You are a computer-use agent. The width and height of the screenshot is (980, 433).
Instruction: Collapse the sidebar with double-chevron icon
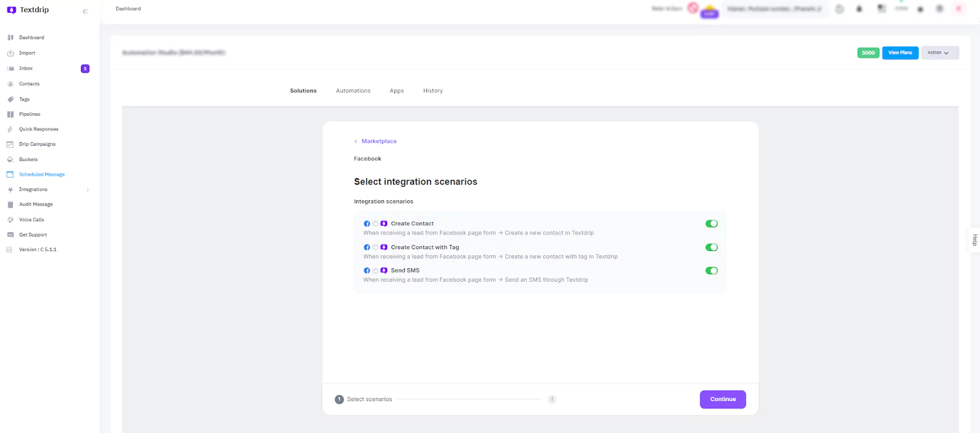point(85,11)
